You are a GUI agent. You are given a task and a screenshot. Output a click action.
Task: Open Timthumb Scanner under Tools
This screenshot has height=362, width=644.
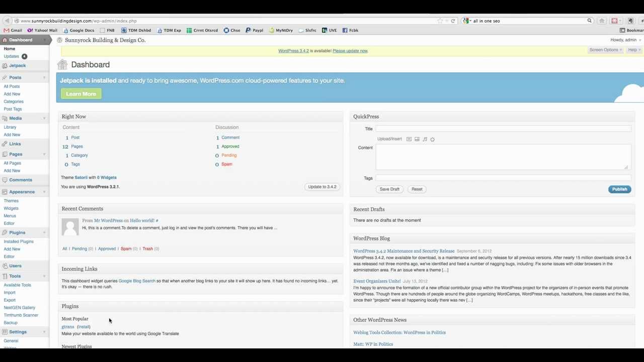click(x=21, y=315)
